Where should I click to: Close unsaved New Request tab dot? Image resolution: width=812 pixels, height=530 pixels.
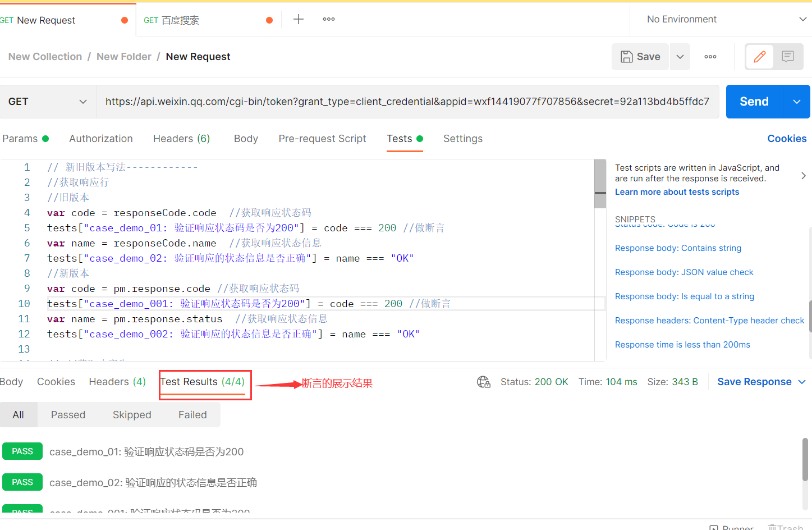pyautogui.click(x=125, y=20)
